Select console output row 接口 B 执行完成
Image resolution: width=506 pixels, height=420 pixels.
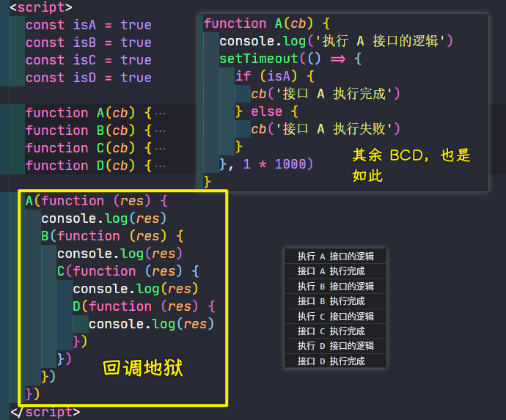tap(336, 301)
